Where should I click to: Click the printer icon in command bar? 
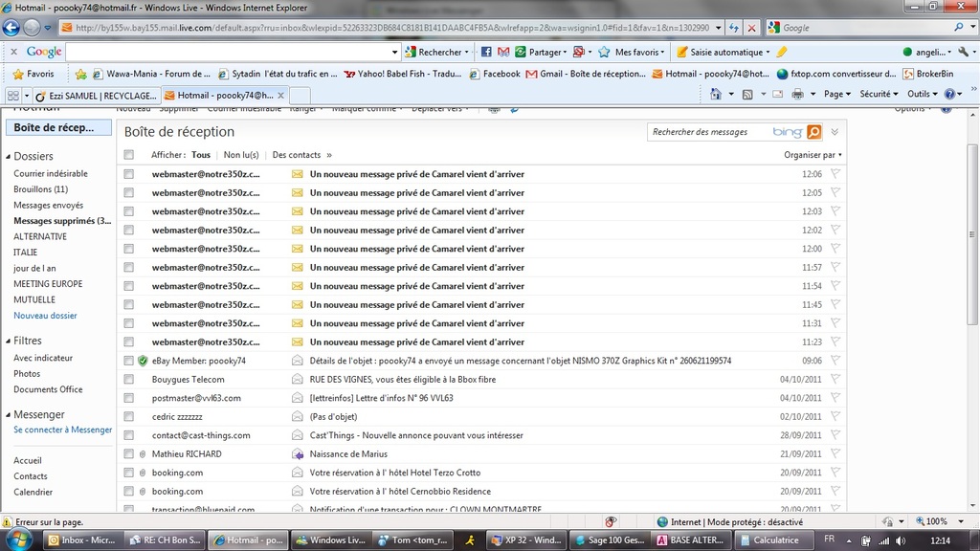[797, 95]
